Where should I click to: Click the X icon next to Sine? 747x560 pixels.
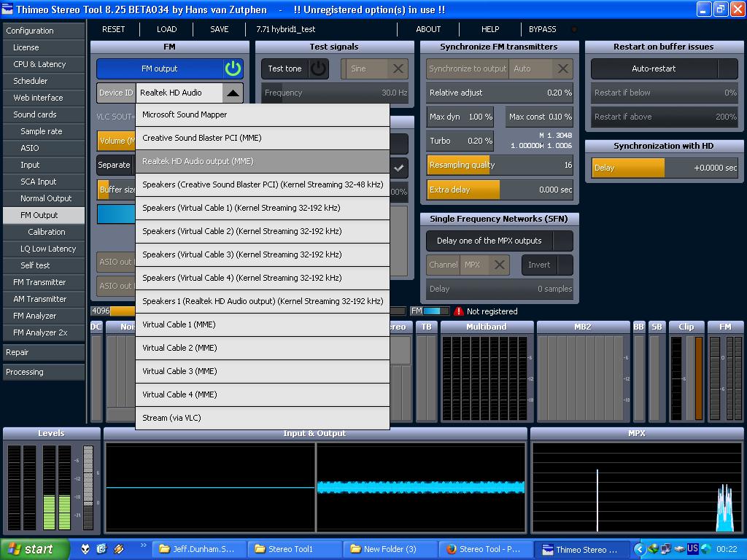click(x=398, y=69)
